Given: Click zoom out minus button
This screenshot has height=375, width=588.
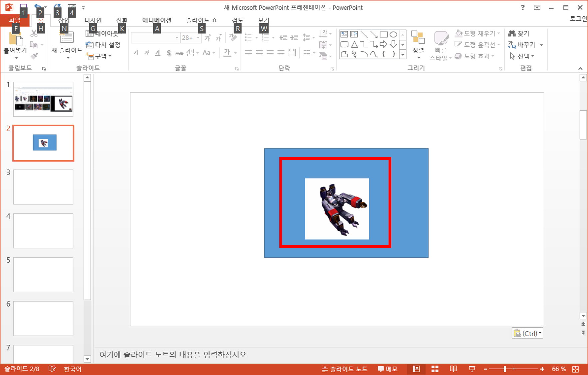Looking at the screenshot, I should tap(486, 369).
